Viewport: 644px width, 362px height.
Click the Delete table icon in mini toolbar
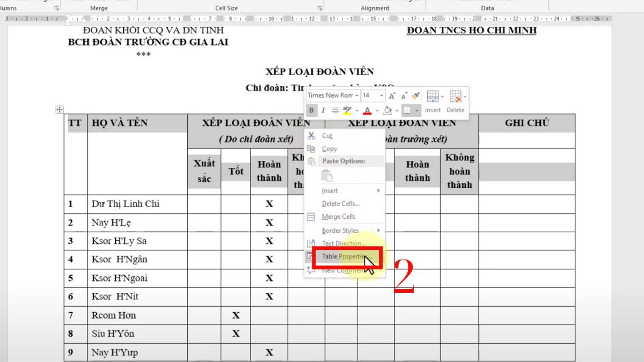456,97
